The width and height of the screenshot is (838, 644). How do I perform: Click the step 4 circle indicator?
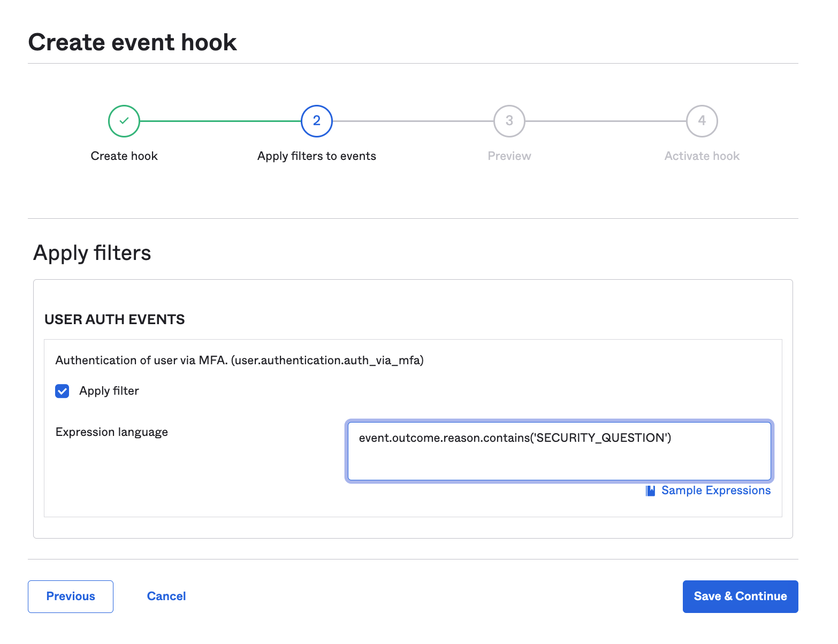pyautogui.click(x=702, y=121)
